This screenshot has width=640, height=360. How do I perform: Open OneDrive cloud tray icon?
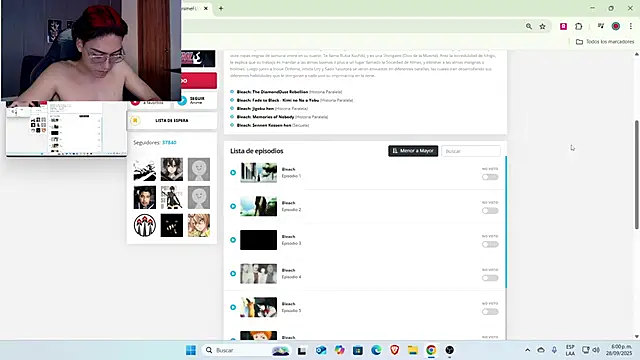(x=541, y=350)
